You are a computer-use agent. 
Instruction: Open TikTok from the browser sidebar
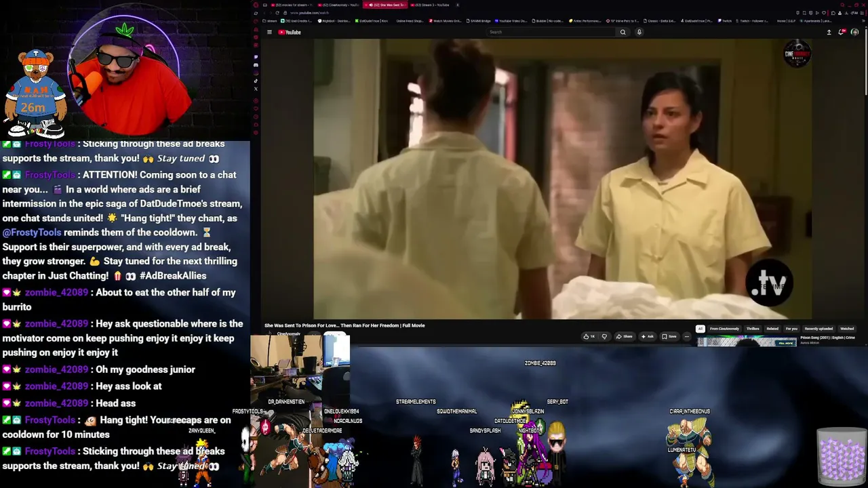(x=256, y=81)
